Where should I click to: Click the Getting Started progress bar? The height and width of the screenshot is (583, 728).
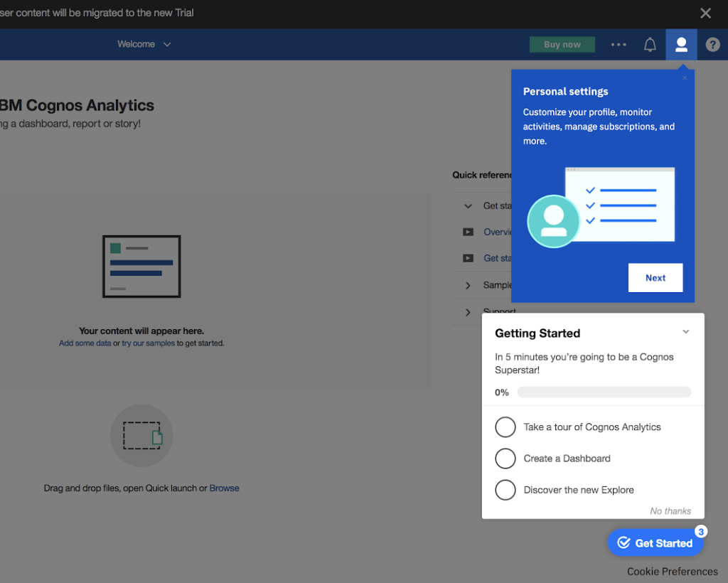pos(604,392)
